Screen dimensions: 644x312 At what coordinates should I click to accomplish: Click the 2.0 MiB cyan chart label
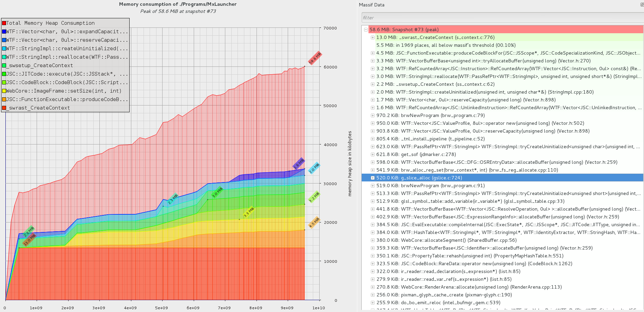[314, 168]
